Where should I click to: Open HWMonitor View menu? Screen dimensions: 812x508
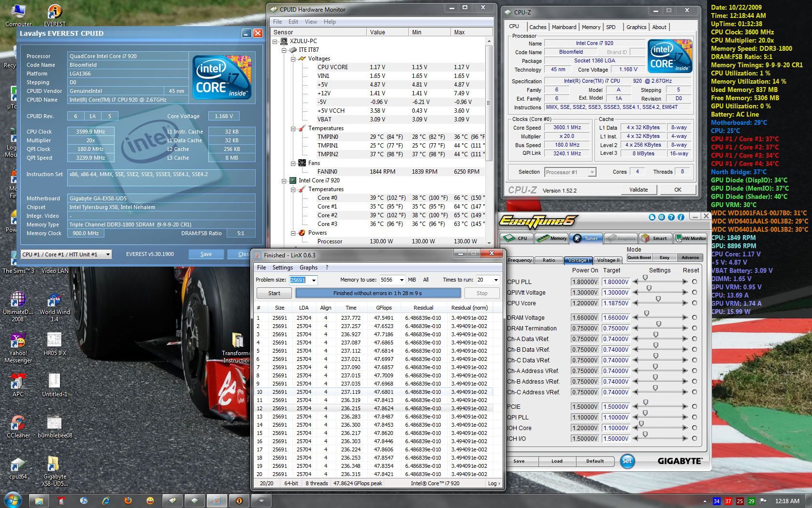click(x=311, y=22)
